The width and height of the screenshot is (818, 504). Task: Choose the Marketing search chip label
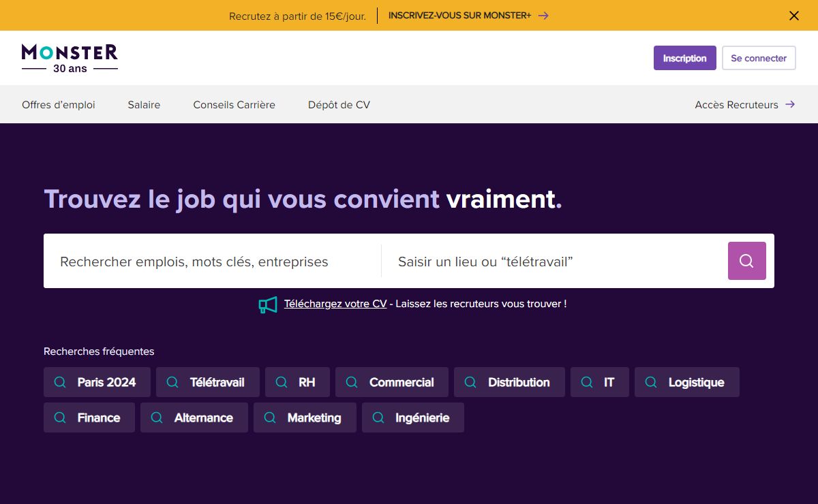pos(314,418)
